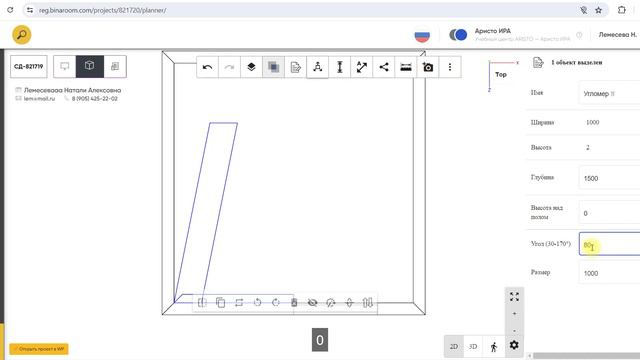Focus the height above floor field 0
Screen dimensions: 640x360
point(610,213)
